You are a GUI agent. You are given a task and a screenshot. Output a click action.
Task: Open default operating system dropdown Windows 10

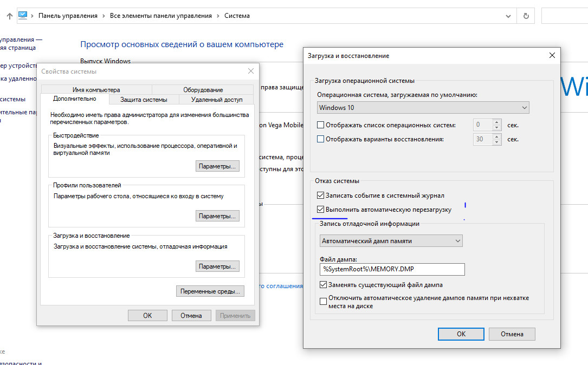pyautogui.click(x=423, y=108)
